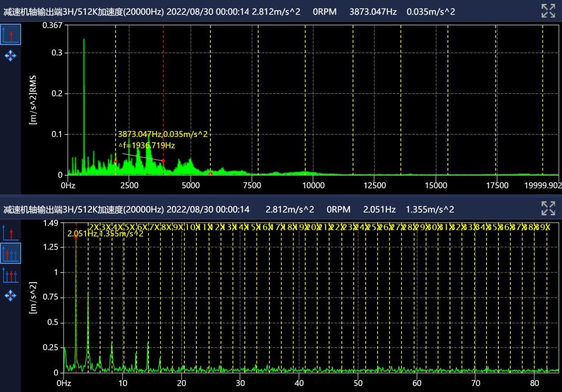Click the Δf=1936.719Hz annotation
The image size is (562, 392).
coord(146,146)
